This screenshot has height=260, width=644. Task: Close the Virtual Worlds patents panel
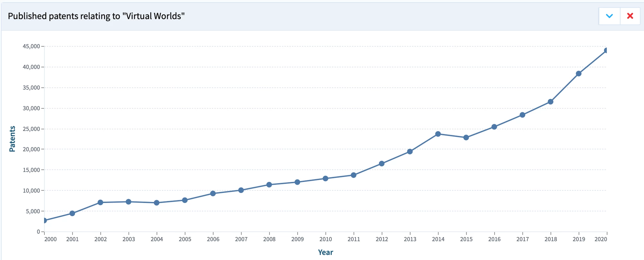click(630, 16)
